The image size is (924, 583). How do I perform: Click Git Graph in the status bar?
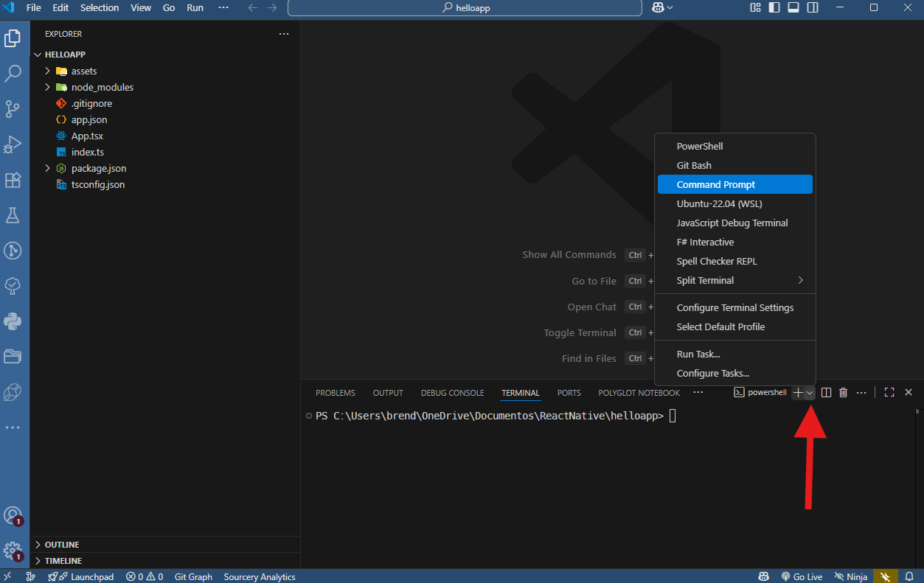pyautogui.click(x=193, y=576)
